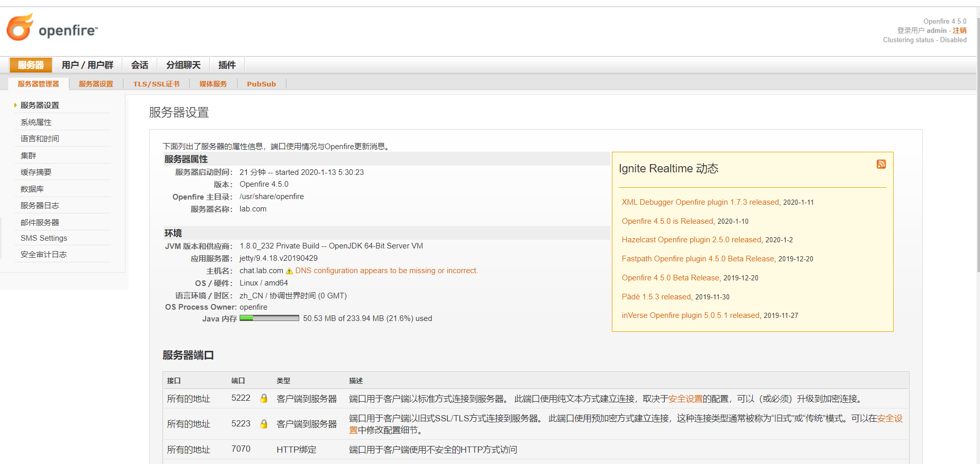Click the hostname value 'chat.lab.com'
This screenshot has width=980, height=464.
261,271
